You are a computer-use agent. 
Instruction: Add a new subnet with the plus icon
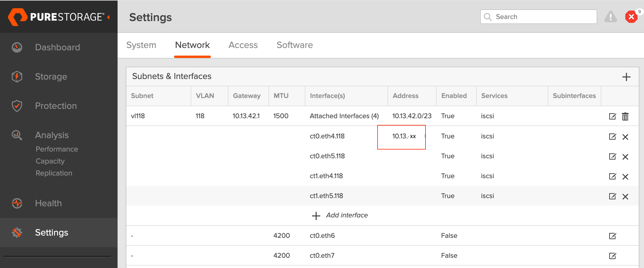(x=626, y=77)
